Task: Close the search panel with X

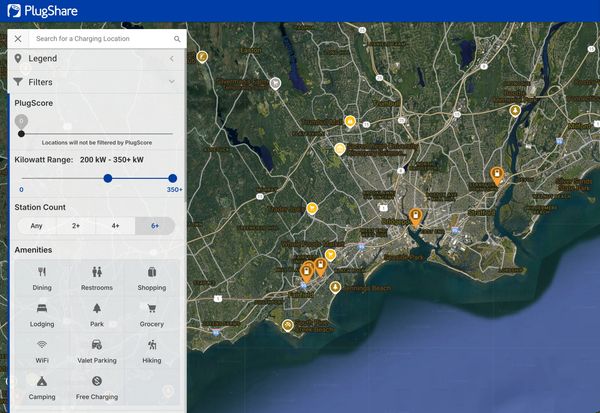Action: click(x=18, y=39)
